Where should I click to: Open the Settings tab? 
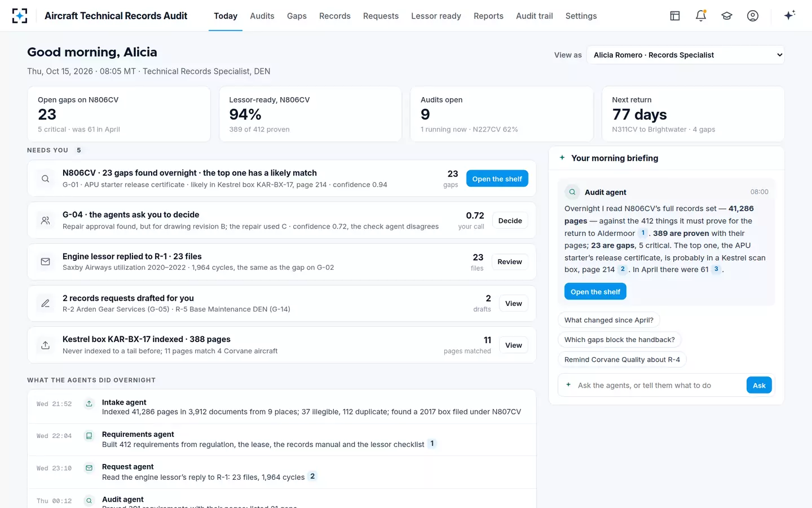coord(581,16)
